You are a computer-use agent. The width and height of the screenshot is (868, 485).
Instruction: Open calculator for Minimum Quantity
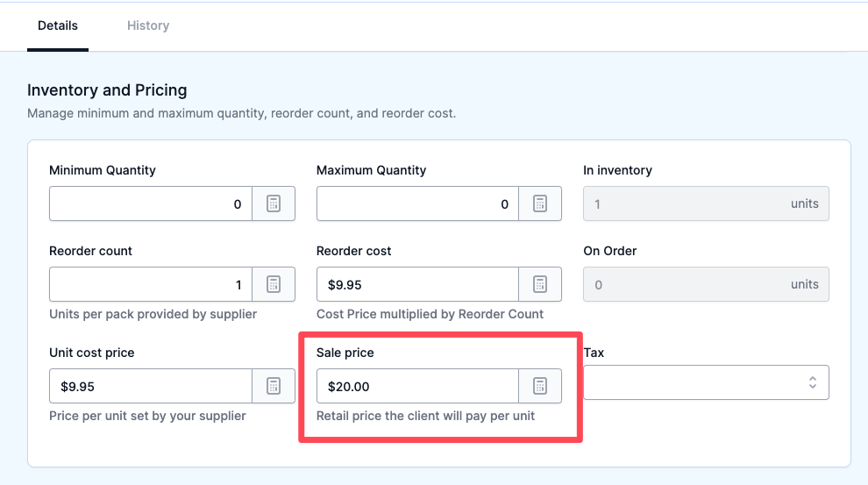(x=274, y=203)
